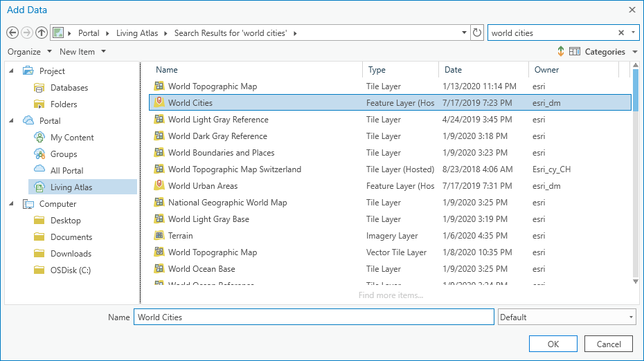The width and height of the screenshot is (644, 361).
Task: Clear the 'world cities' search text
Action: (621, 33)
